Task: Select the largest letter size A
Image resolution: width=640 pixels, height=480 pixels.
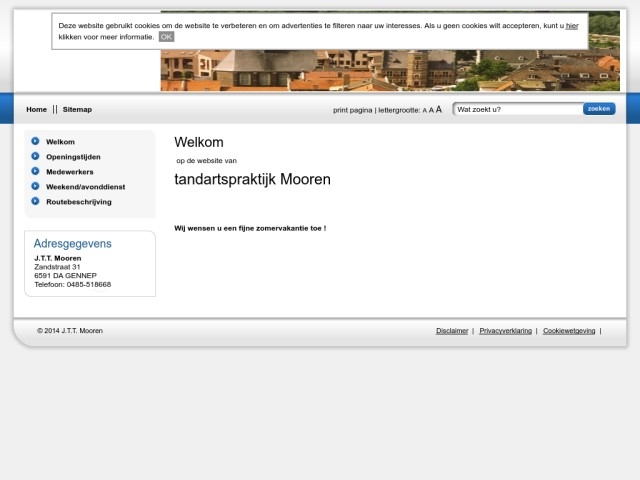Action: coord(438,110)
